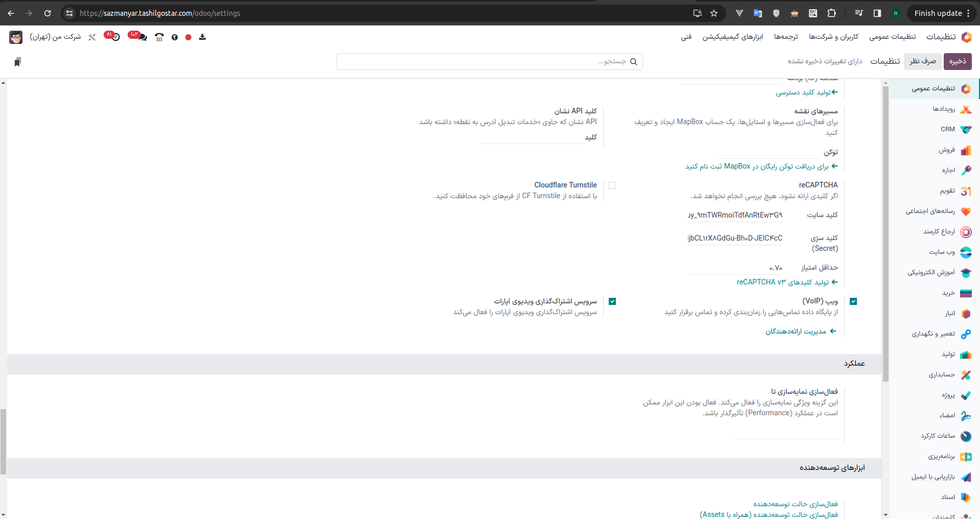
Task: Open Documents (اسناد) settings icon
Action: coord(966,498)
